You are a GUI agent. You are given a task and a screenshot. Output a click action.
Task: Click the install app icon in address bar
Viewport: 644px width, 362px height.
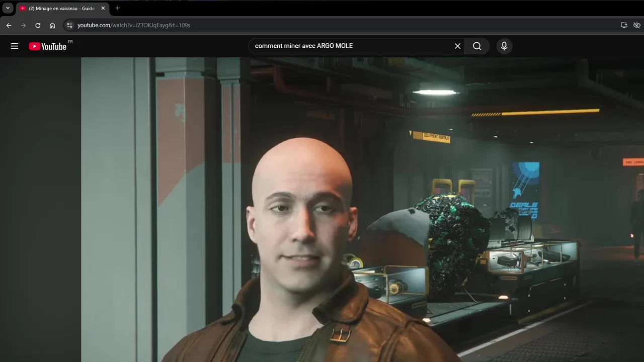tap(624, 25)
